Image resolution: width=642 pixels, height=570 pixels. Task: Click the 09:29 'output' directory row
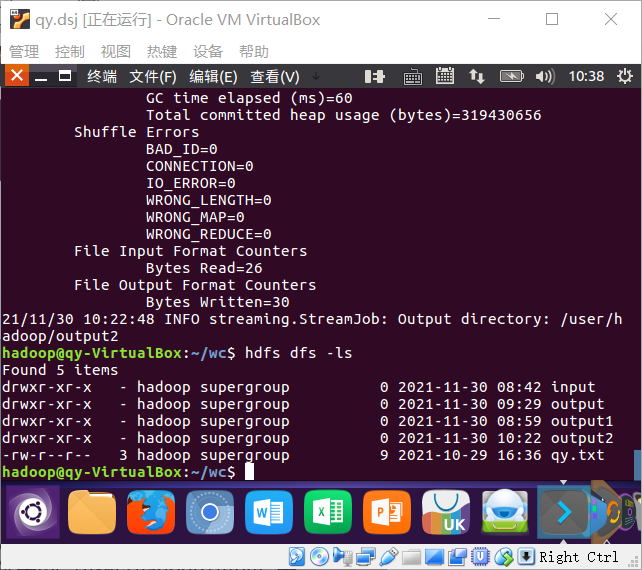tap(303, 404)
